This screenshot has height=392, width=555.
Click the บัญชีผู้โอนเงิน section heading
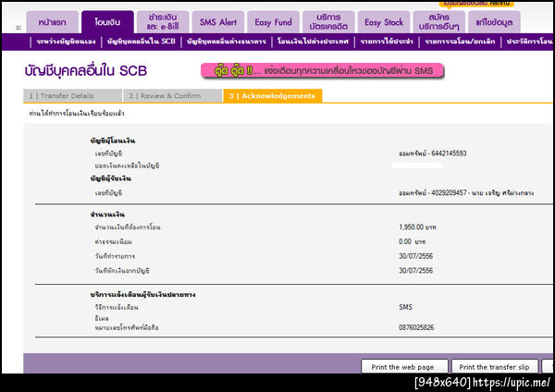pos(113,141)
